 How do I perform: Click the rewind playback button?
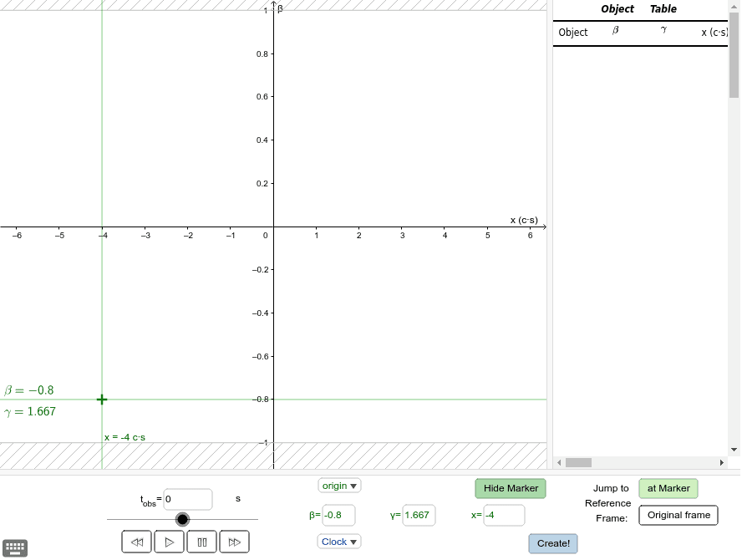[x=137, y=542]
